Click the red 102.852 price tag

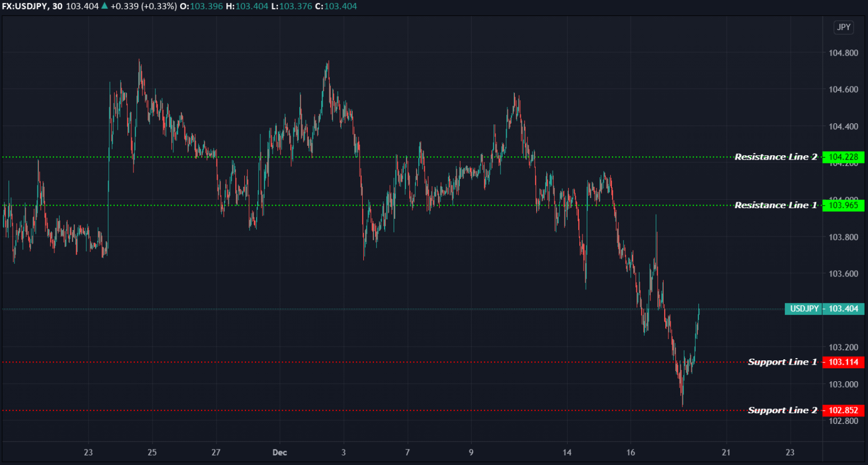[843, 410]
